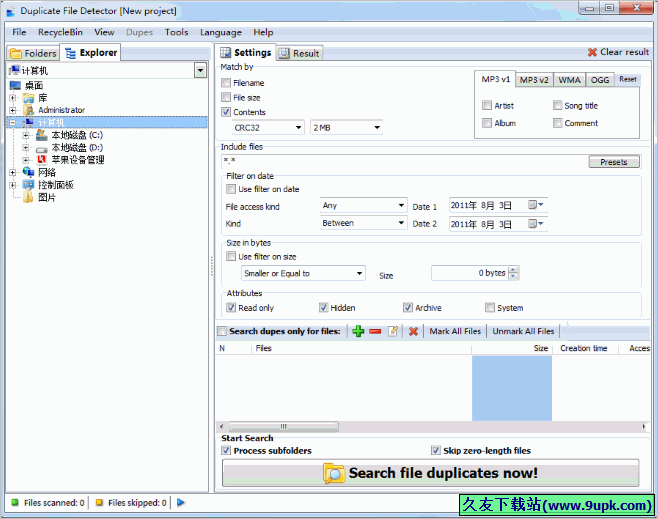Click the red X Clear result icon
The height and width of the screenshot is (519, 658).
(592, 52)
